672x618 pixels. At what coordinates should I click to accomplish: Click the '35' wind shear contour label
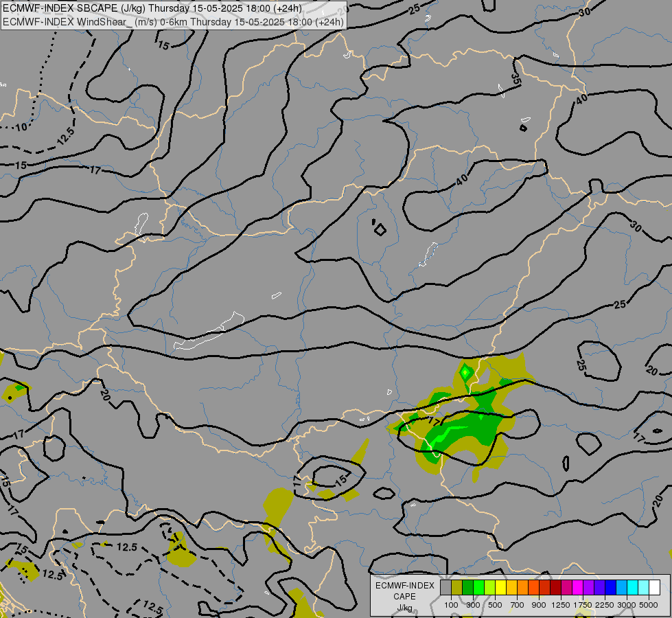[516, 78]
